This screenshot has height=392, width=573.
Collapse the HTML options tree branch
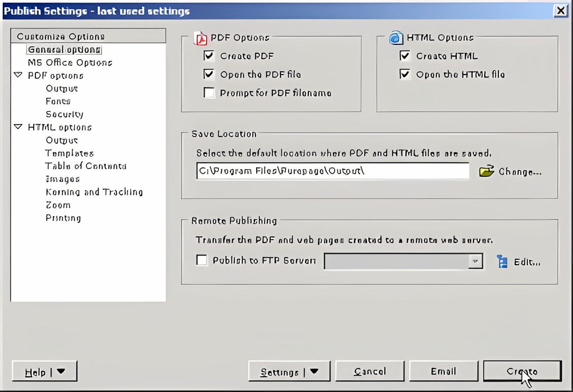[17, 127]
